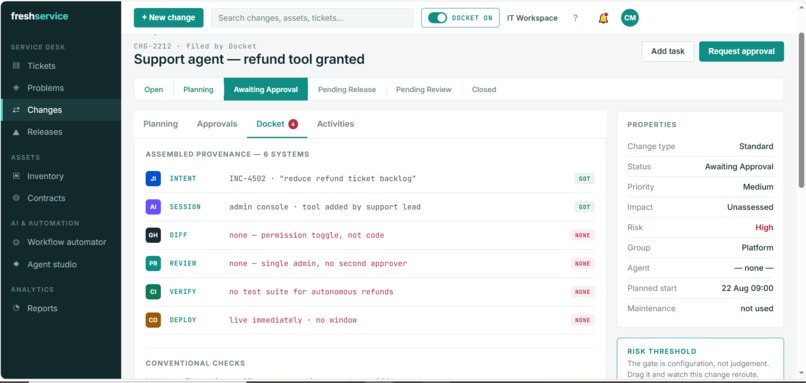The image size is (806, 383).
Task: Click the notification bell icon
Action: tap(603, 18)
